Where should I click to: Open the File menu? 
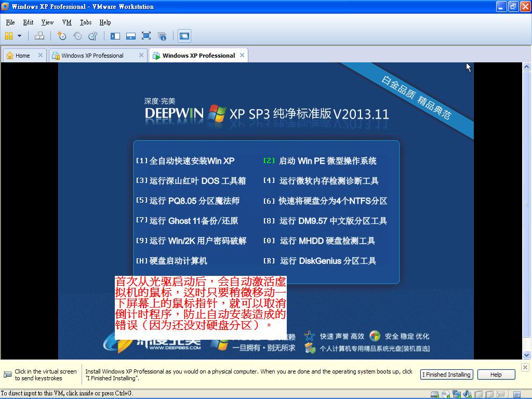(x=10, y=22)
